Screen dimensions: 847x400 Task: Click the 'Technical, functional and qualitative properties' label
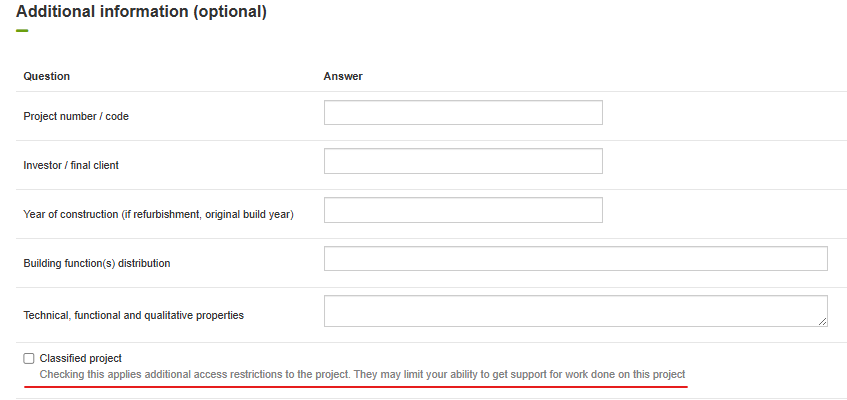tap(133, 315)
